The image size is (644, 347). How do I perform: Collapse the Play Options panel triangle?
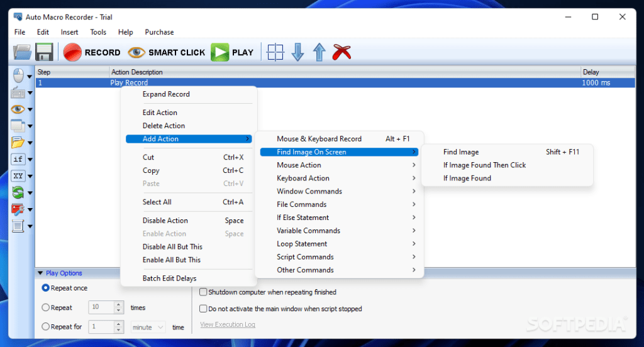pos(40,273)
